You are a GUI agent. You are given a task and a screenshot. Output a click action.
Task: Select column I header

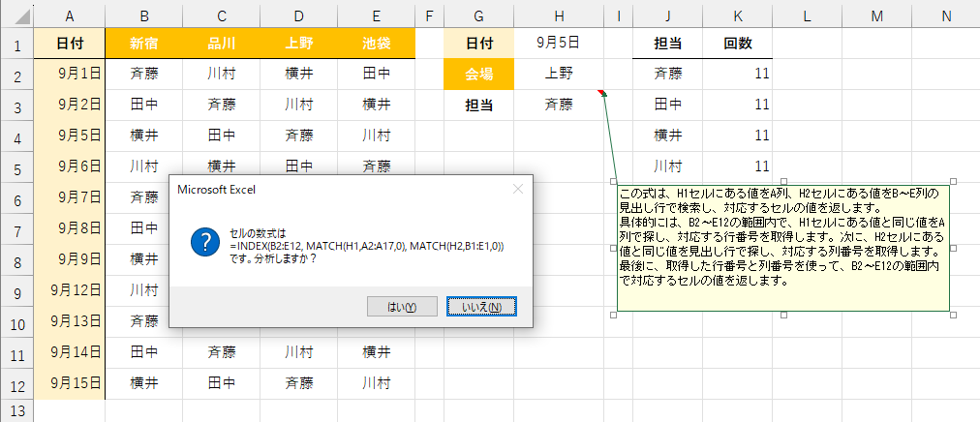[618, 16]
